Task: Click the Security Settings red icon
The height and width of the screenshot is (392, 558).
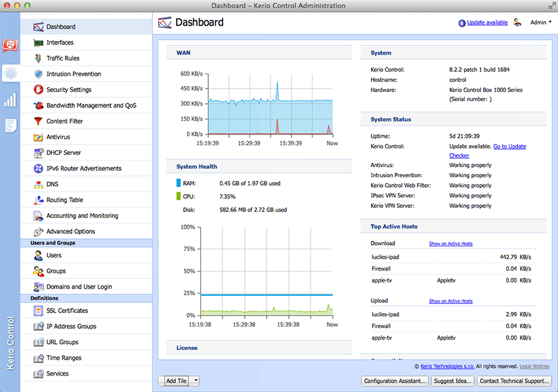Action: [x=38, y=90]
